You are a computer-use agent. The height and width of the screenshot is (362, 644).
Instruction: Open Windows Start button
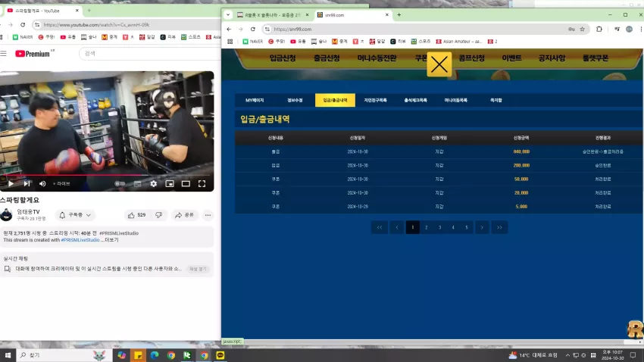[8, 355]
